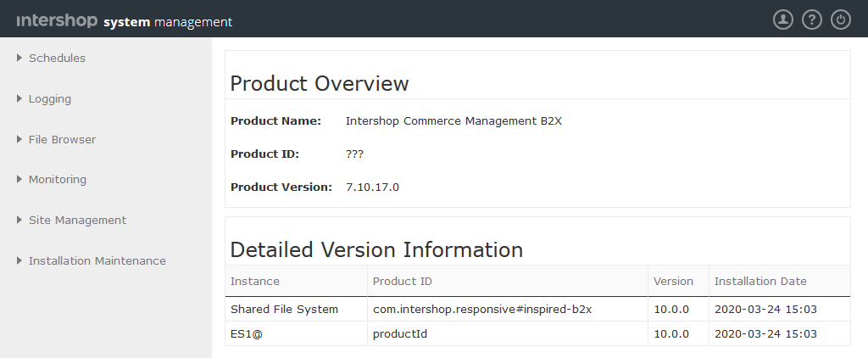Click the Product Version label
868x358 pixels.
coord(281,187)
